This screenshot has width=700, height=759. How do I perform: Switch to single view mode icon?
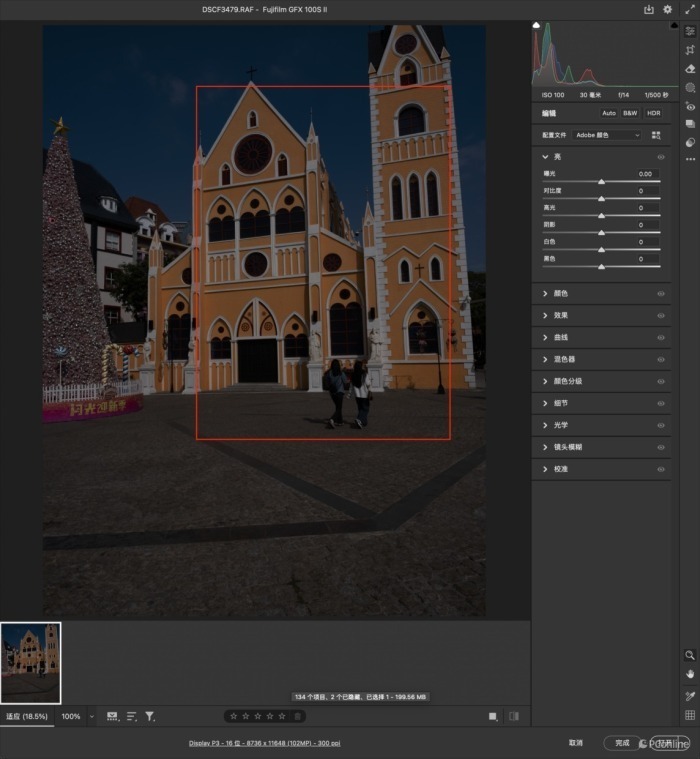493,716
